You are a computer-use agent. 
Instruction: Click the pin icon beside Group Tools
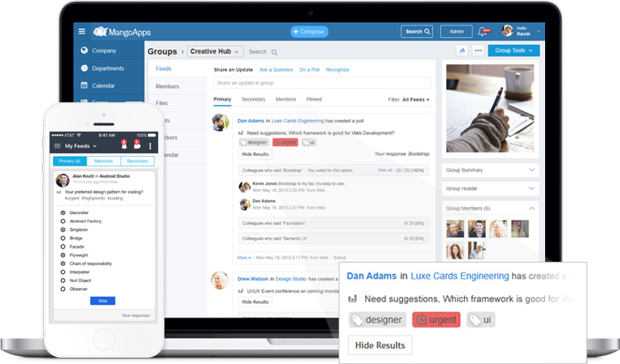pos(462,50)
